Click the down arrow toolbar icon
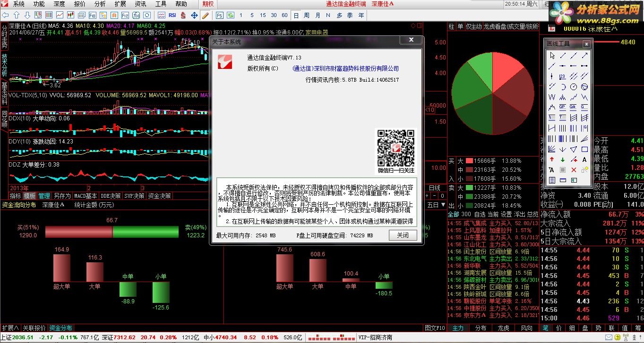644x343 pixels. (x=27, y=15)
